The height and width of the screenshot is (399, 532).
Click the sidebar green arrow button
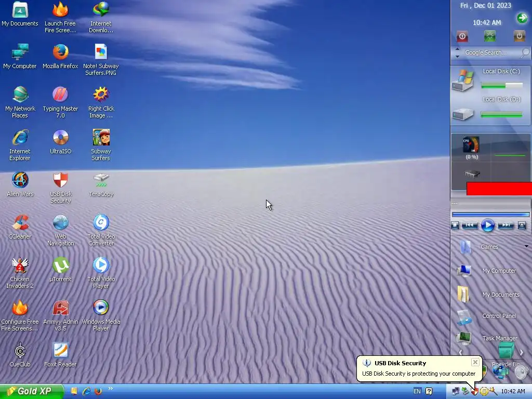(522, 18)
